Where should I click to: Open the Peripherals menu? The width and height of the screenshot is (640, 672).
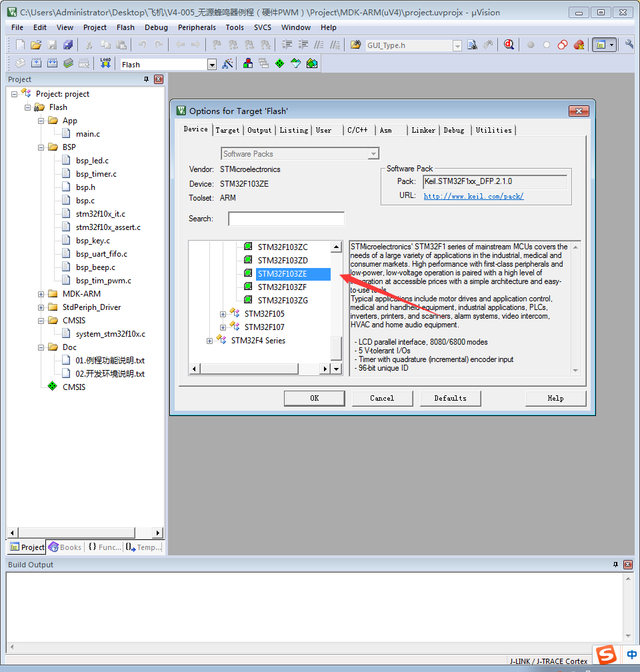pos(197,27)
